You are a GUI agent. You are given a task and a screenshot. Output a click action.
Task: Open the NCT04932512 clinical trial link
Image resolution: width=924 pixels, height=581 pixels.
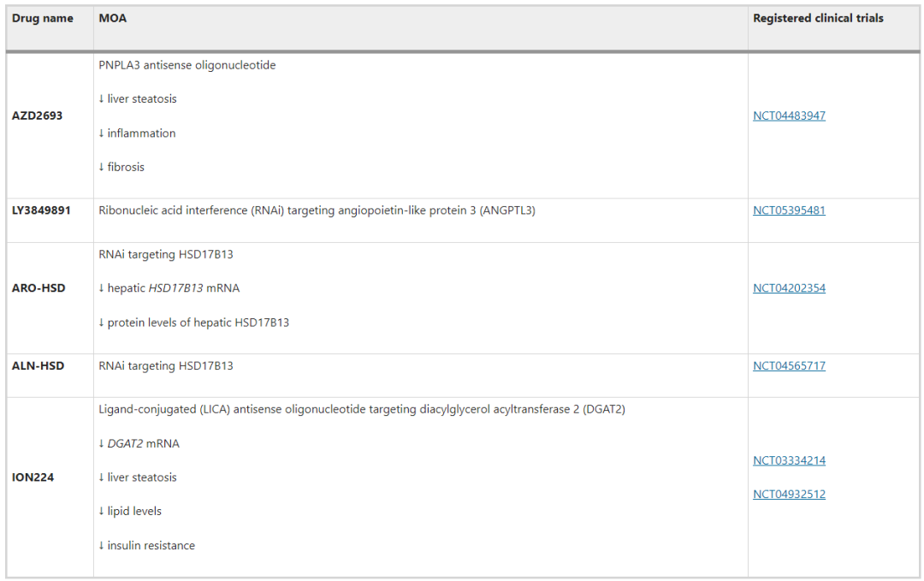click(x=789, y=495)
